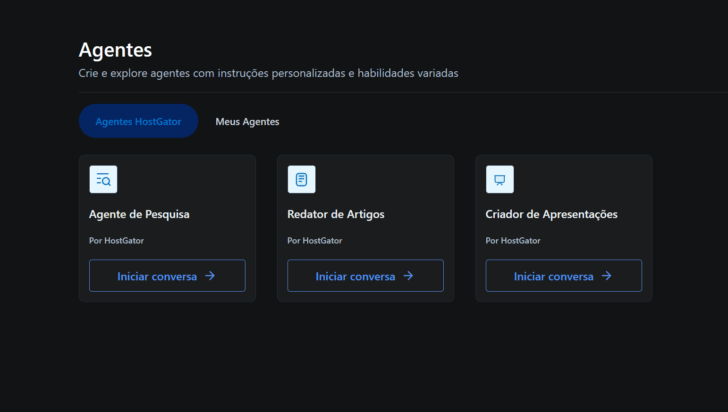Click "Por HostGator" under Redator de Artigos

coord(315,241)
